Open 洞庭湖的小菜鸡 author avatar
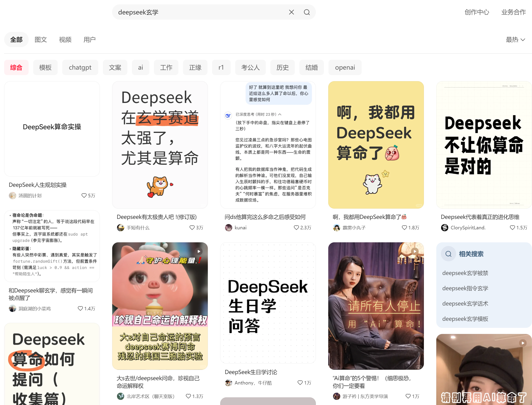This screenshot has height=405, width=532. click(12, 308)
